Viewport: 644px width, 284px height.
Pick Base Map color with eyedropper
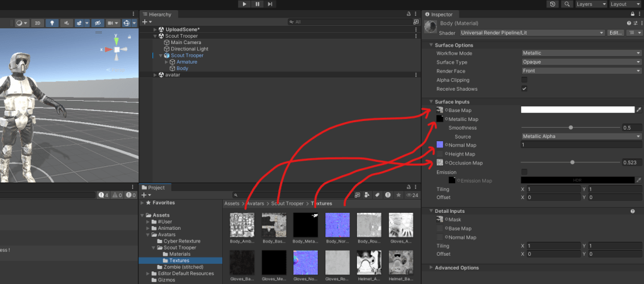(639, 110)
